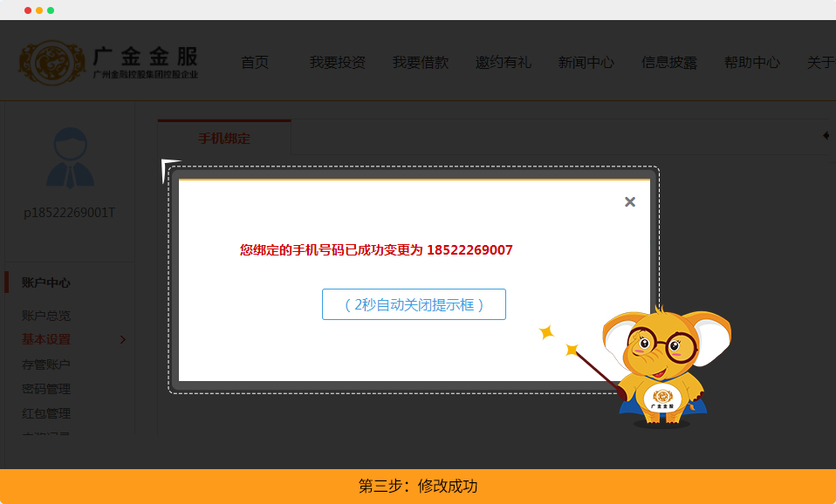836x504 pixels.
Task: Click the diamond icon right of tab bar
Action: pyautogui.click(x=826, y=136)
